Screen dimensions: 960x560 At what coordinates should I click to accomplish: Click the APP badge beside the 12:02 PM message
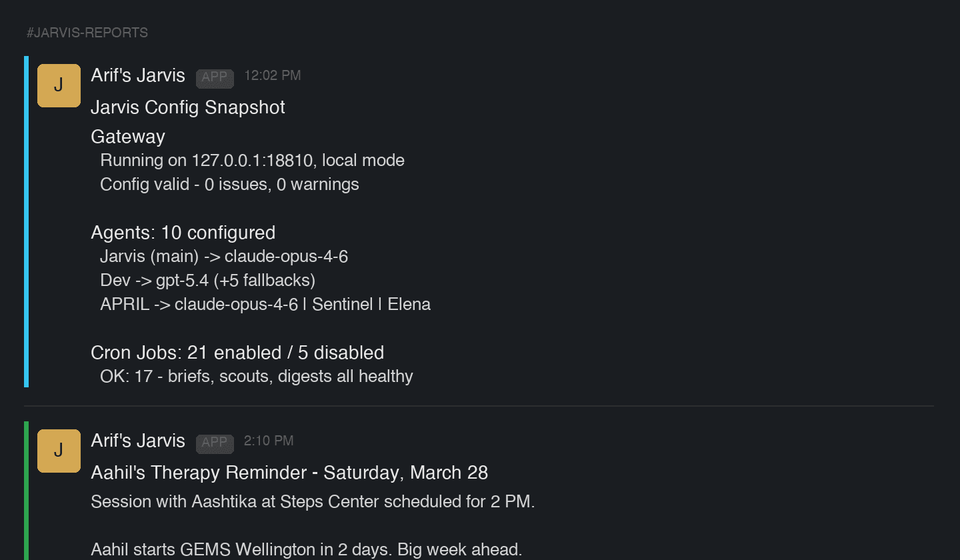pyautogui.click(x=215, y=78)
